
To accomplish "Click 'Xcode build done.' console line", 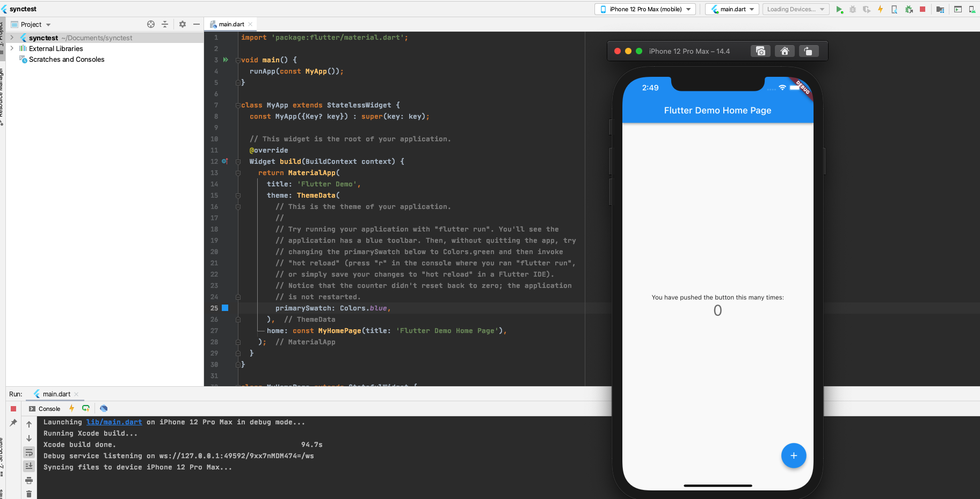I will [79, 445].
